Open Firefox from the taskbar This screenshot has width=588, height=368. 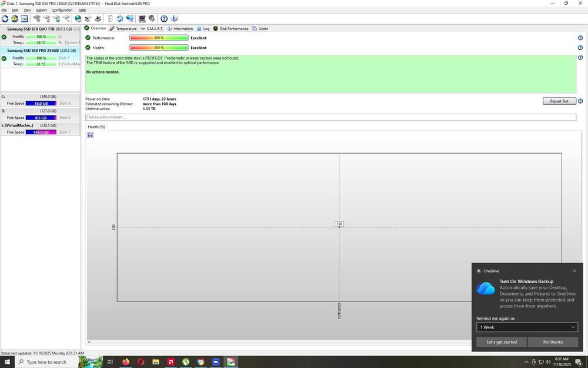[x=126, y=362]
